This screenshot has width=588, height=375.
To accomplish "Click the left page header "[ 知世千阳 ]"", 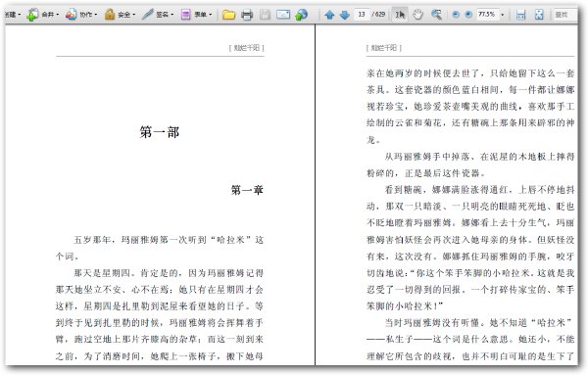I will (x=247, y=48).
